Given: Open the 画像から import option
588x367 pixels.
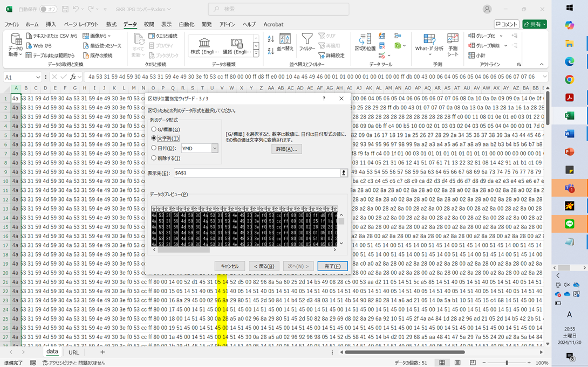Looking at the screenshot, I should coord(97,36).
